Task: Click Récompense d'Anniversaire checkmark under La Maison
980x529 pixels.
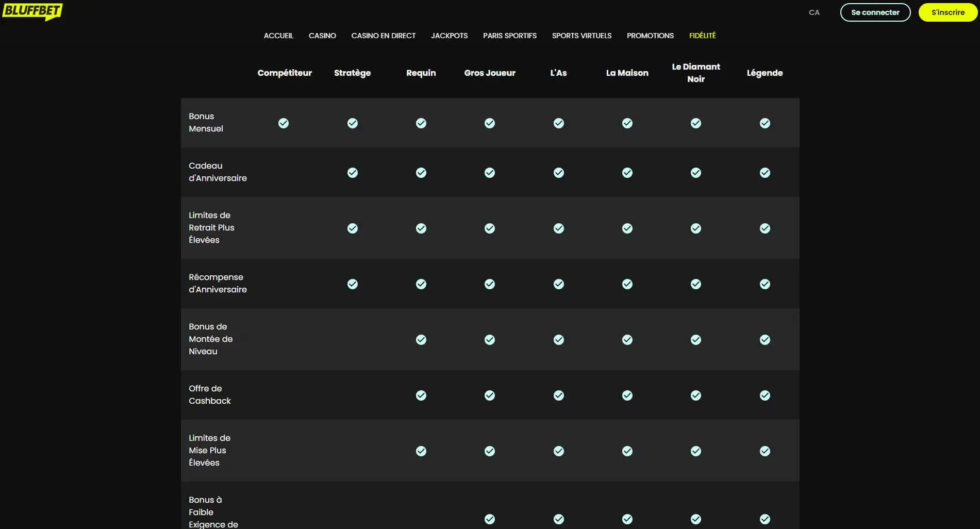Action: pos(627,284)
